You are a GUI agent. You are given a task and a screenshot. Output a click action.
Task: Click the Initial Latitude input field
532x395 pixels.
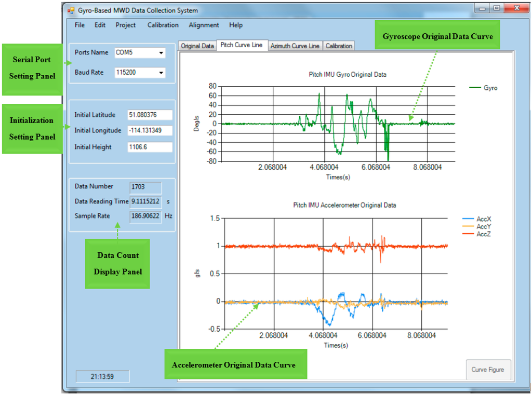pos(150,115)
